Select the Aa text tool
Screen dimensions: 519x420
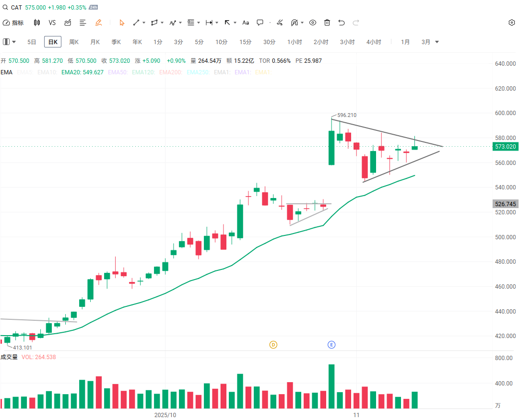click(x=246, y=23)
